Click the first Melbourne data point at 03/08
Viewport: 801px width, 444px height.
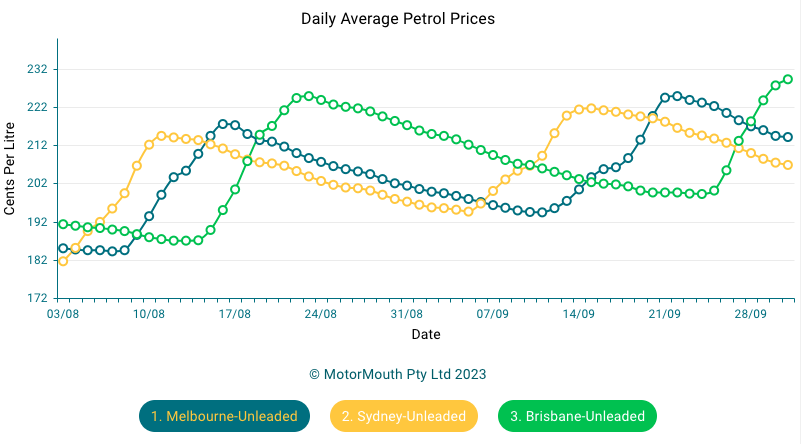(x=63, y=248)
